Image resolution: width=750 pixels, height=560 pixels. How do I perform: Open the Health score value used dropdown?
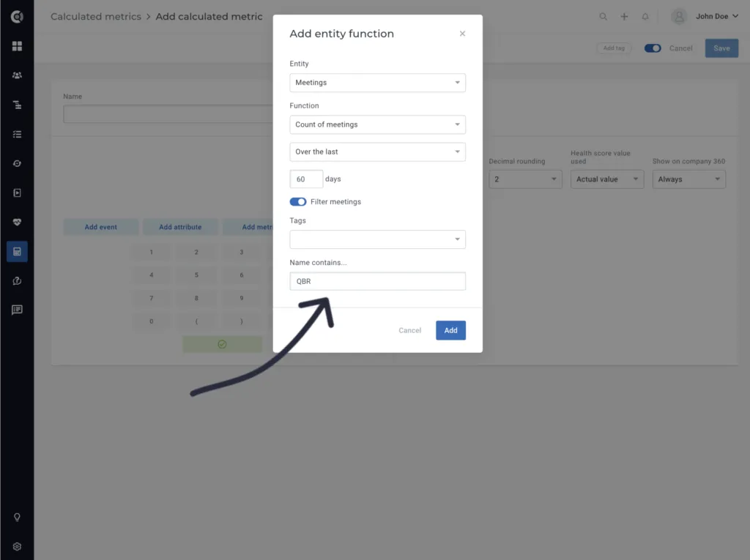point(607,179)
